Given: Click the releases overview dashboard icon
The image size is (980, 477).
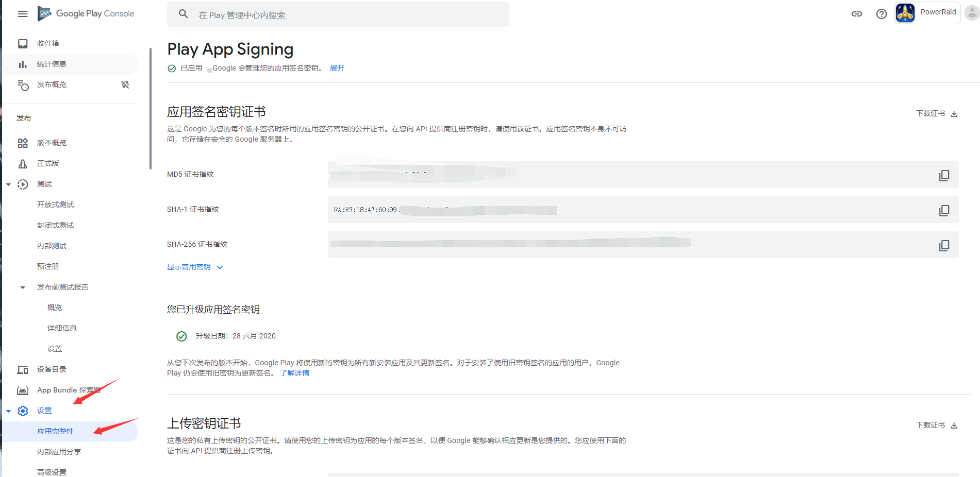Looking at the screenshot, I should coord(23,143).
